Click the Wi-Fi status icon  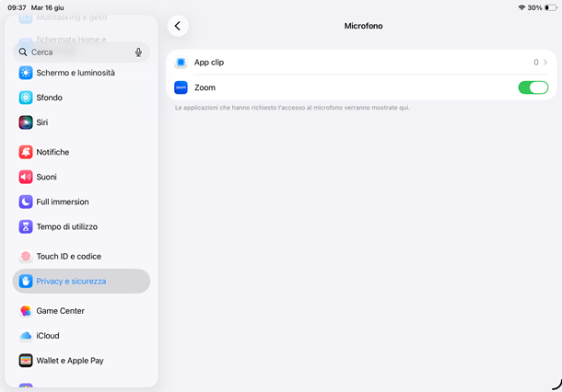(521, 7)
